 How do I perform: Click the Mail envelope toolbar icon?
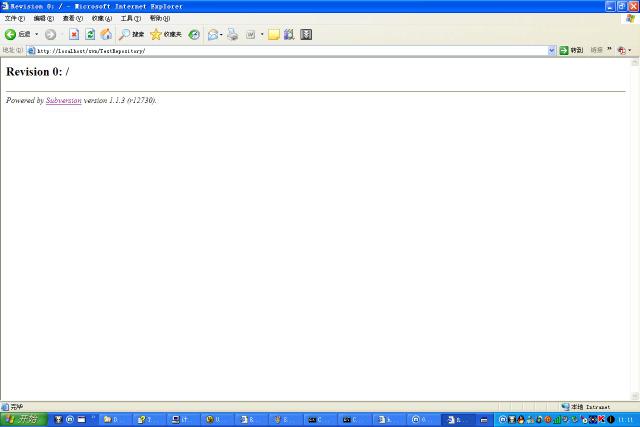213,34
